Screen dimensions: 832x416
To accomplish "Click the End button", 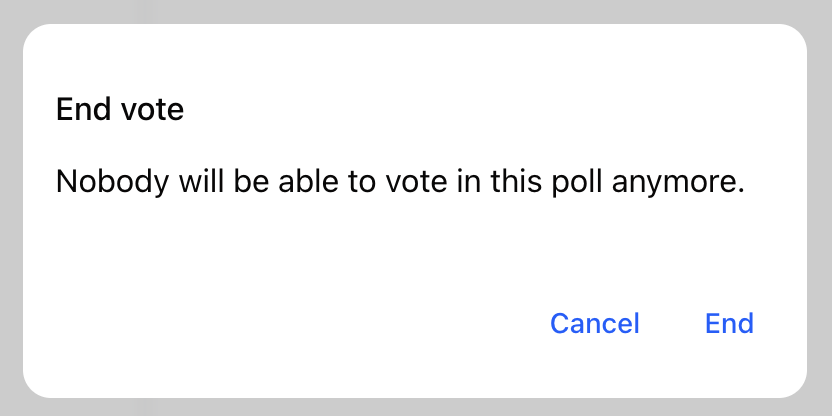I will pyautogui.click(x=729, y=324).
